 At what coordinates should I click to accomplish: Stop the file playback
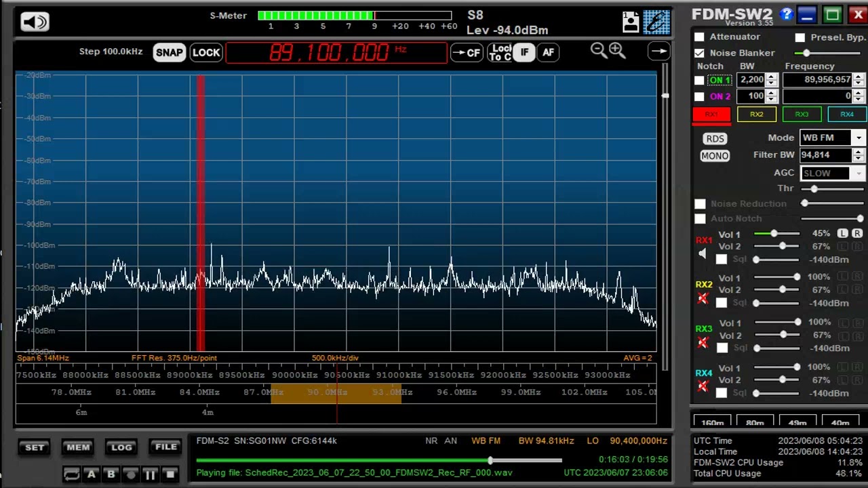[171, 474]
